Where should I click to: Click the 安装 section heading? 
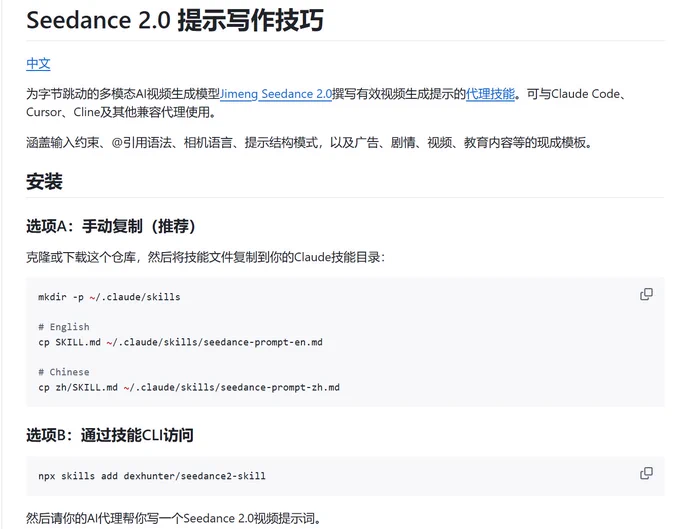(x=44, y=181)
